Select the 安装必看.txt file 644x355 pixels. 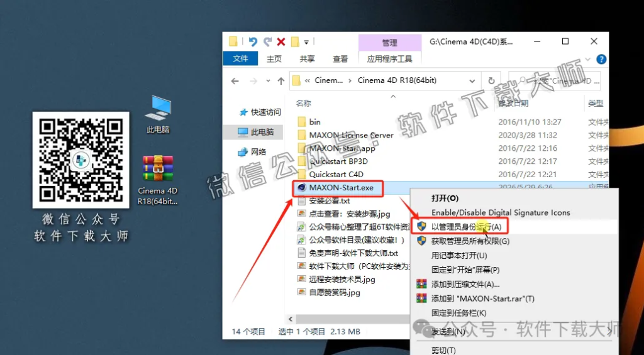324,200
